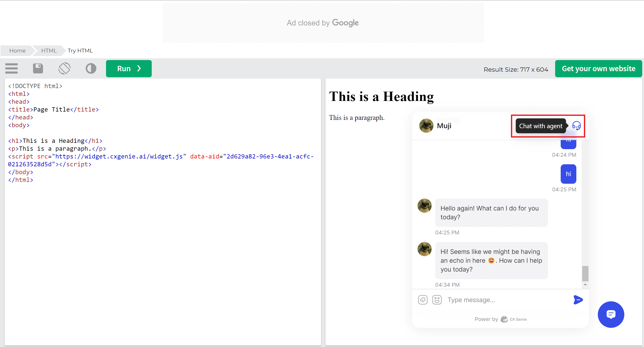Click the 04:34 PM timestamp
The image size is (644, 347).
click(447, 285)
